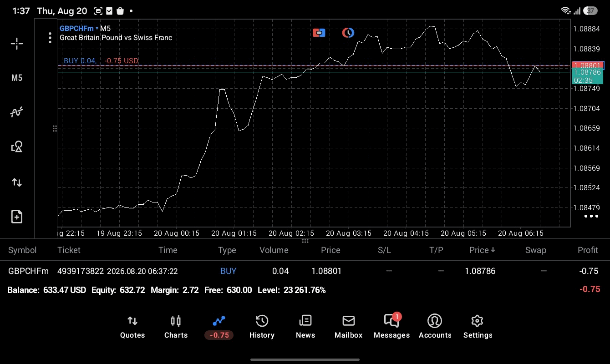This screenshot has height=364, width=610.
Task: Open Messages with one notification
Action: [x=391, y=327]
